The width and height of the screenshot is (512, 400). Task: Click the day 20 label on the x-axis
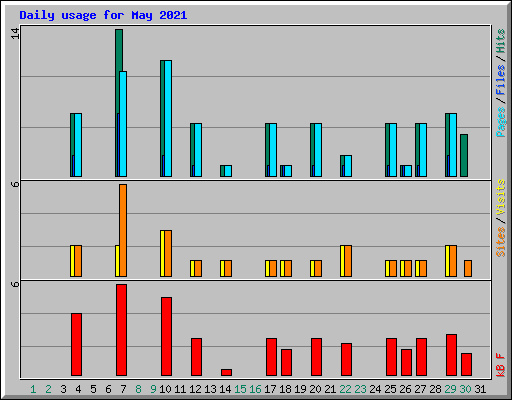(315, 389)
